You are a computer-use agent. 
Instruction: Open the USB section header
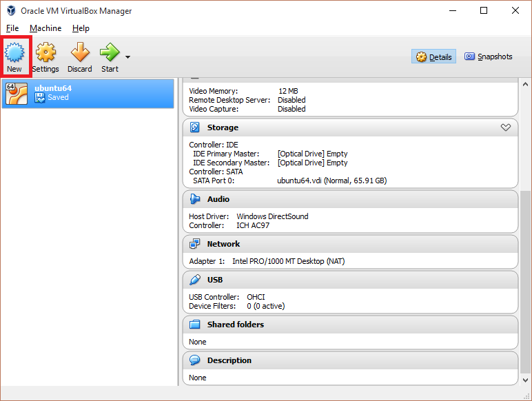(350, 280)
